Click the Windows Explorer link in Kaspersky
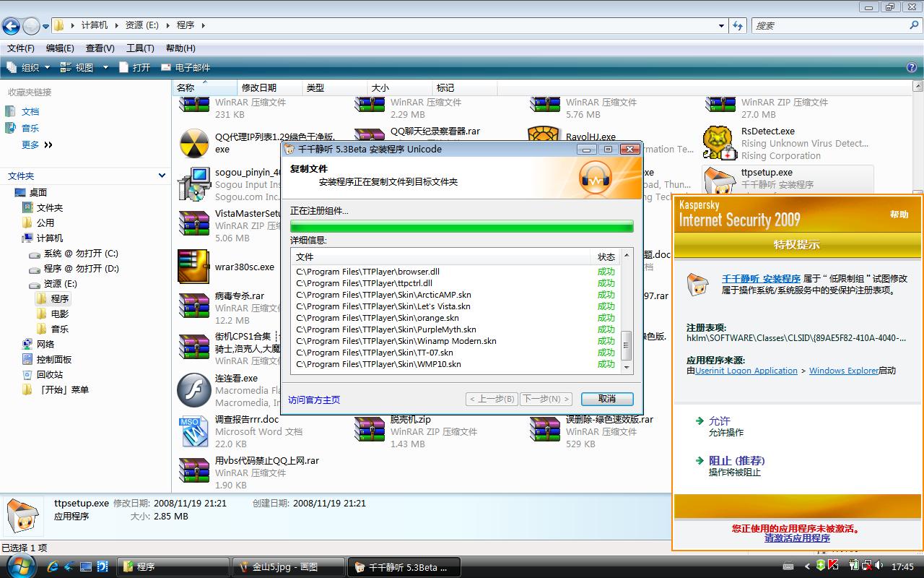 point(844,371)
